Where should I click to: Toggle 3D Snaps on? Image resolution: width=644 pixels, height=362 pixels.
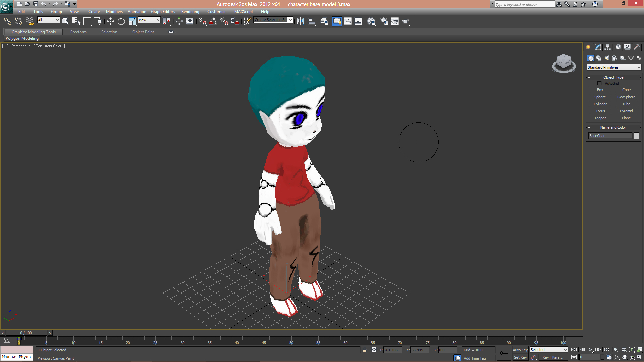(x=202, y=21)
